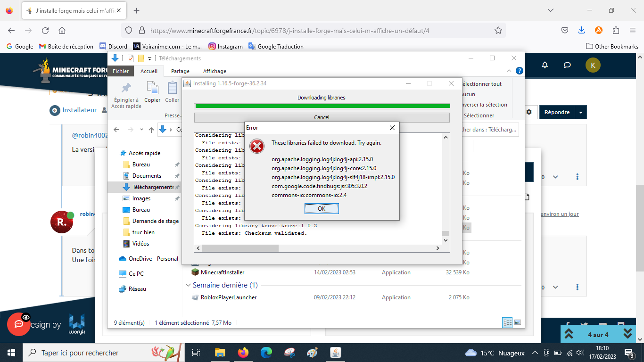This screenshot has height=362, width=644.
Task: Open dropdown arrow beside Répondre
Action: (581, 112)
